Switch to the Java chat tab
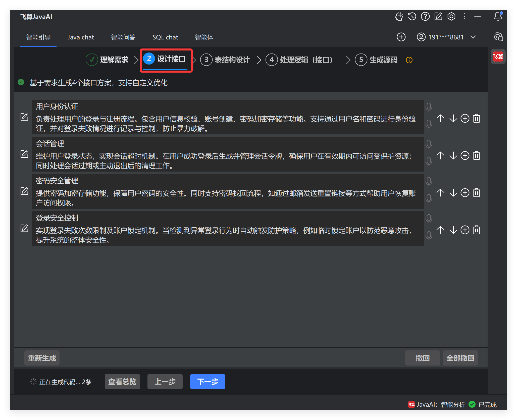This screenshot has width=517, height=420. [x=81, y=37]
